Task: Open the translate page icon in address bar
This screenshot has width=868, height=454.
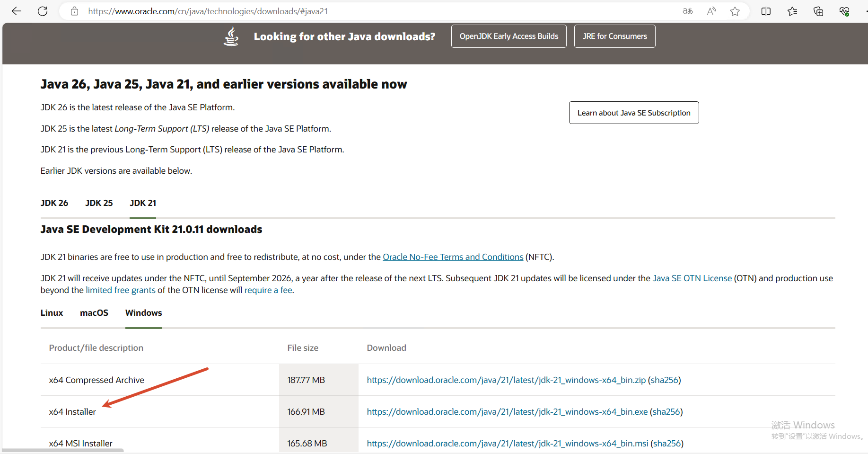Action: (x=688, y=11)
